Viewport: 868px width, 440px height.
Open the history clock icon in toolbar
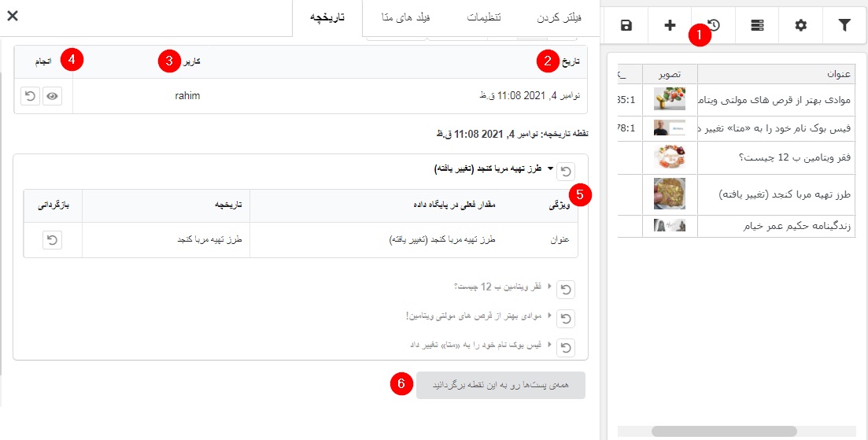(x=714, y=26)
